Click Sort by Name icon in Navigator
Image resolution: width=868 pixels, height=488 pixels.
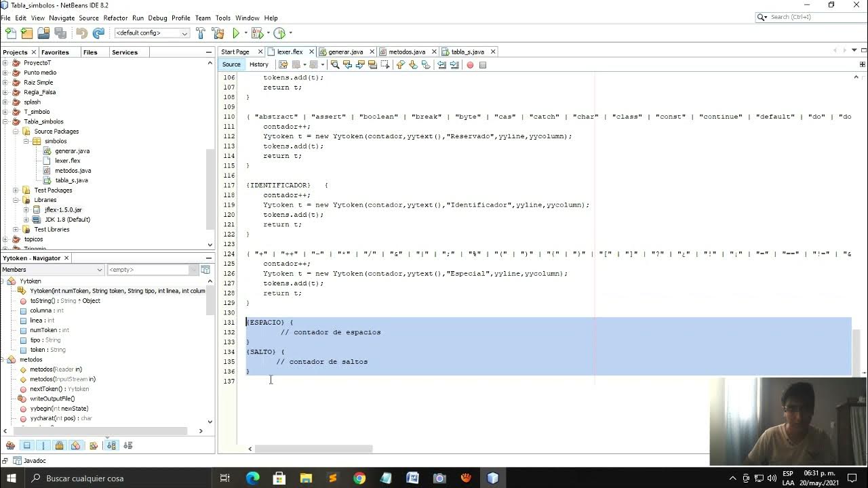coord(112,445)
